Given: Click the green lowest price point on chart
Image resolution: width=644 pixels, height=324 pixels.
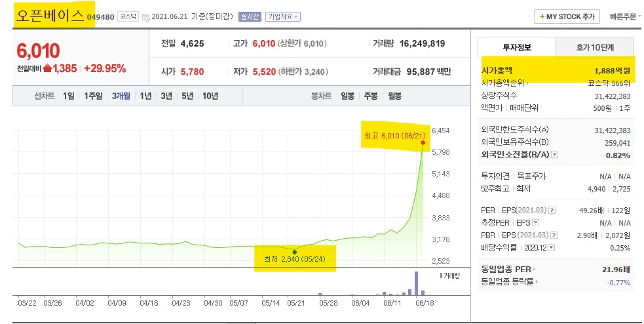Looking at the screenshot, I should [294, 252].
